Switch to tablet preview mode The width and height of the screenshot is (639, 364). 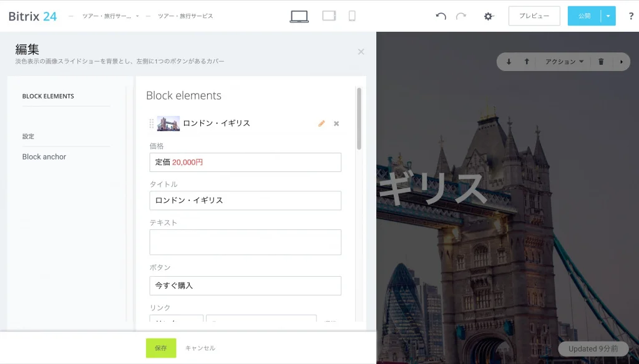(x=329, y=16)
